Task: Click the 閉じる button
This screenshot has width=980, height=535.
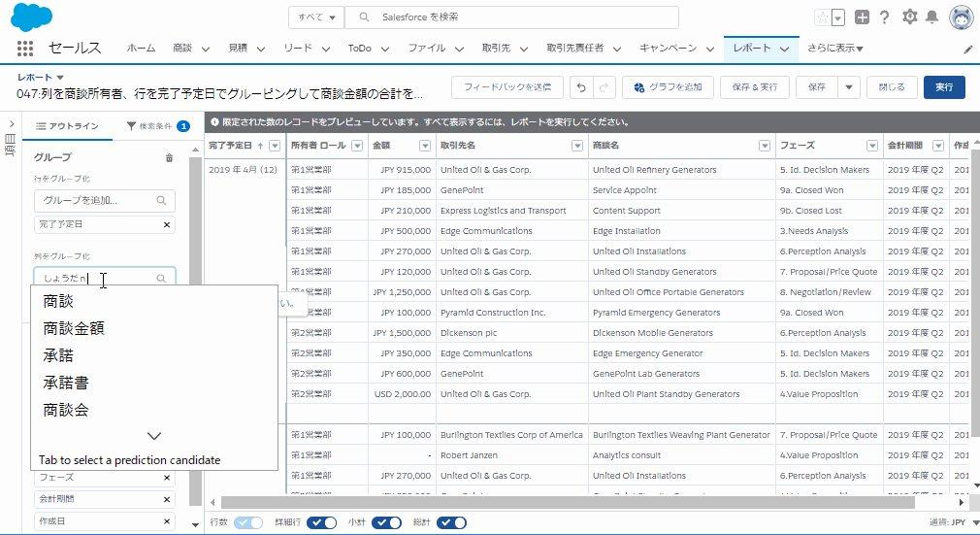Action: [892, 87]
